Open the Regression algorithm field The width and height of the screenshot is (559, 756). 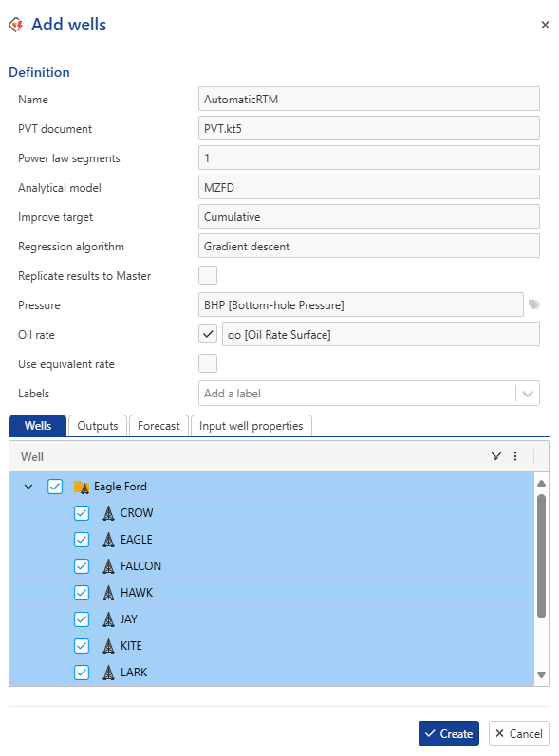tap(369, 246)
